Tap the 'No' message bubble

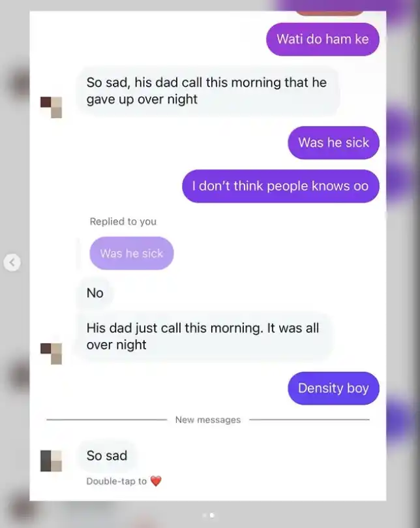coord(95,293)
